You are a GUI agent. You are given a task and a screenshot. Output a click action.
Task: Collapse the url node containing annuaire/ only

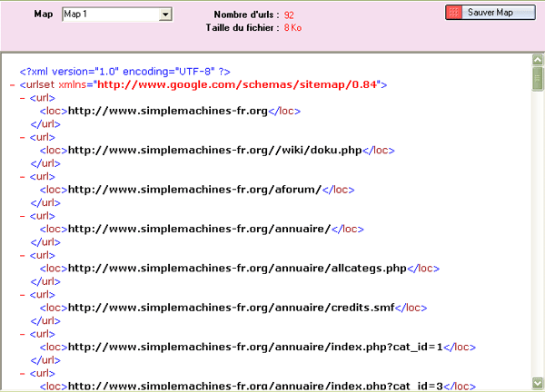point(22,216)
